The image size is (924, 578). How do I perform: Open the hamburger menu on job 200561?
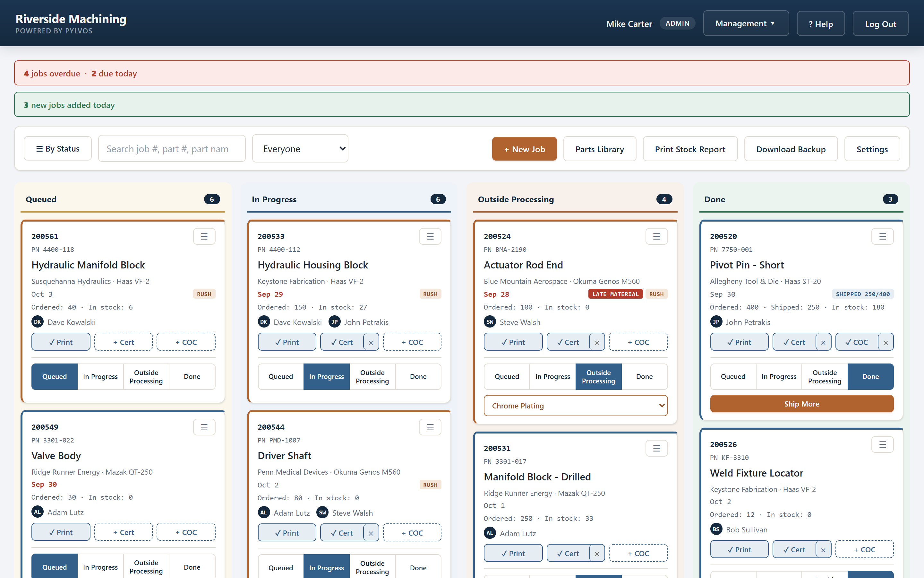pyautogui.click(x=204, y=236)
